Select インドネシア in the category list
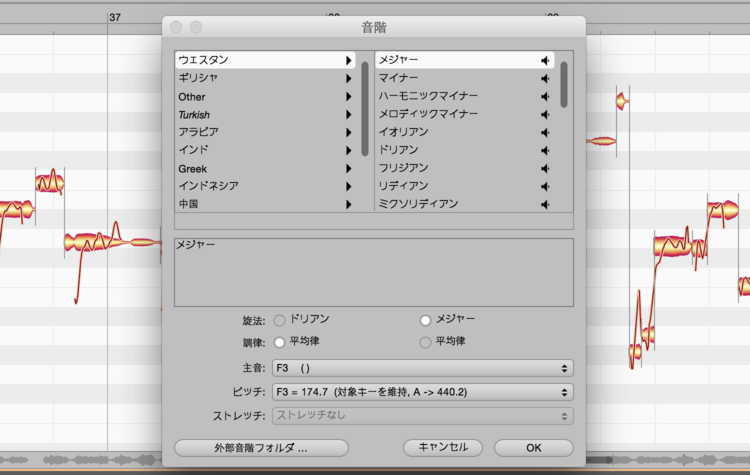The height and width of the screenshot is (475, 750). [208, 186]
